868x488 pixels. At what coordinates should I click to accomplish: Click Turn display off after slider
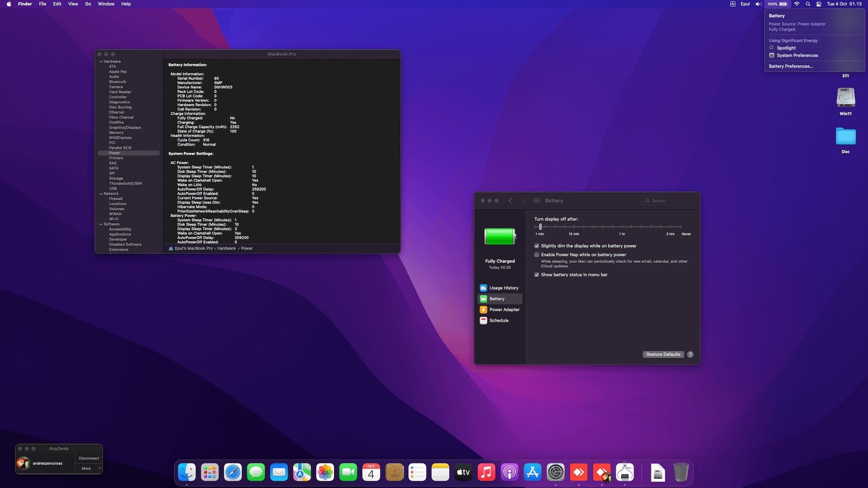pyautogui.click(x=608, y=227)
